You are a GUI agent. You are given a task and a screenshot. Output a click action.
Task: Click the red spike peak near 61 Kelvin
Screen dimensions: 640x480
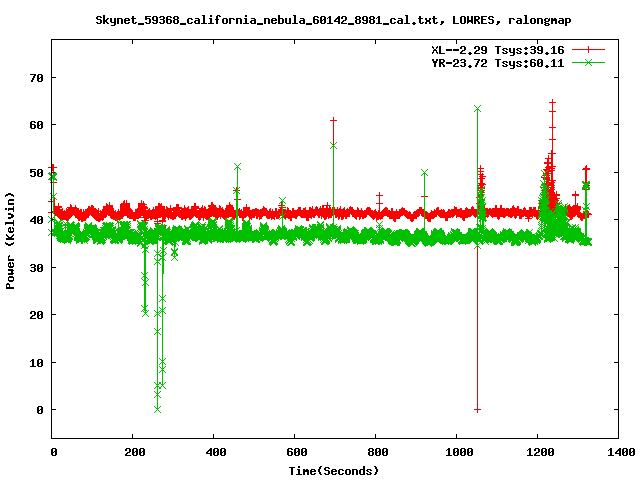coord(333,120)
